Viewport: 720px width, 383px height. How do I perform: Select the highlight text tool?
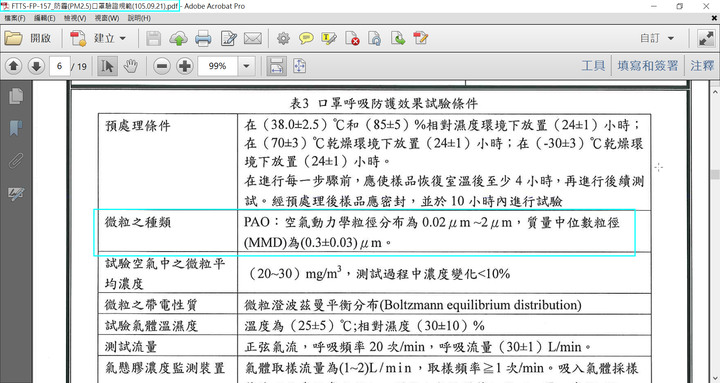coord(329,38)
